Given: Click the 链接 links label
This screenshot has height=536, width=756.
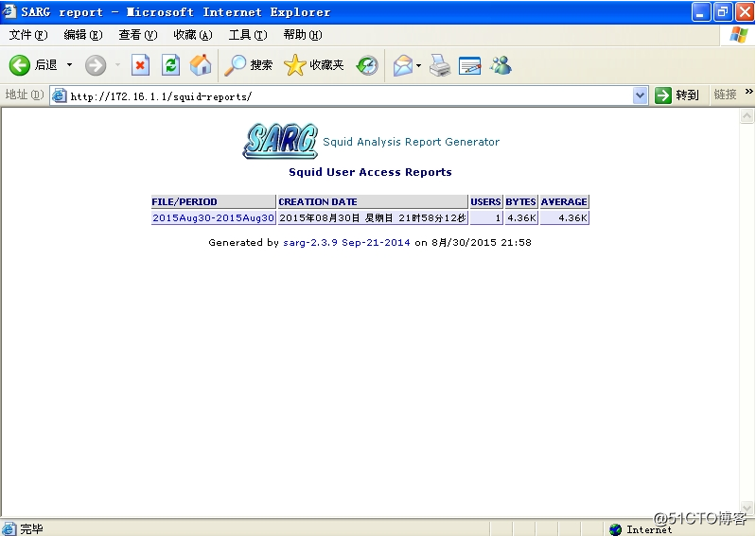Looking at the screenshot, I should (725, 95).
